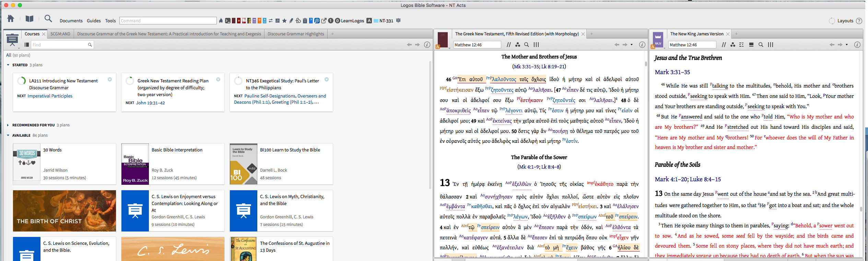The width and height of the screenshot is (868, 261).
Task: Open the NT-331 folder shortcut
Action: pyautogui.click(x=383, y=21)
